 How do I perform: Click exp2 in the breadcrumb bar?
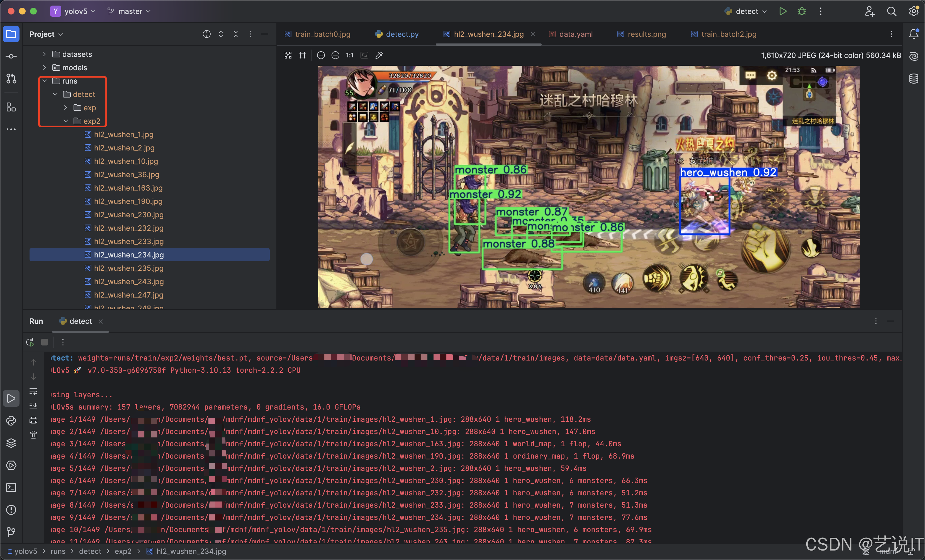point(123,551)
